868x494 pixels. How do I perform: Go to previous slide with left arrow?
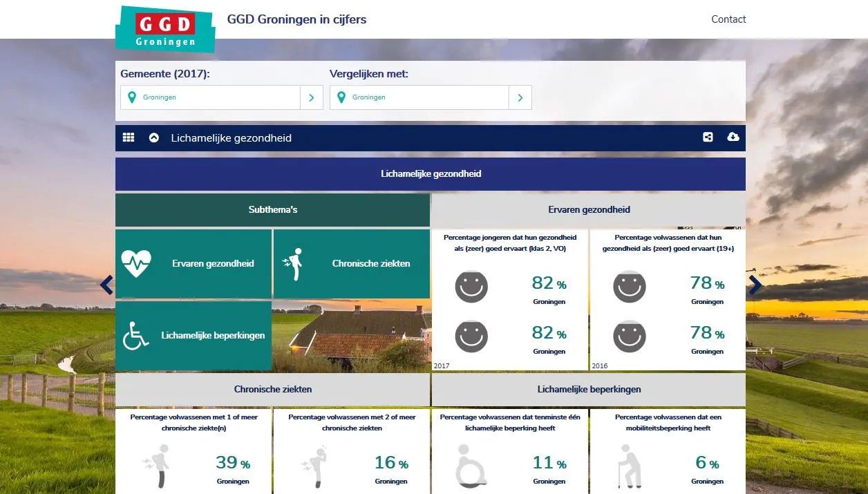106,285
